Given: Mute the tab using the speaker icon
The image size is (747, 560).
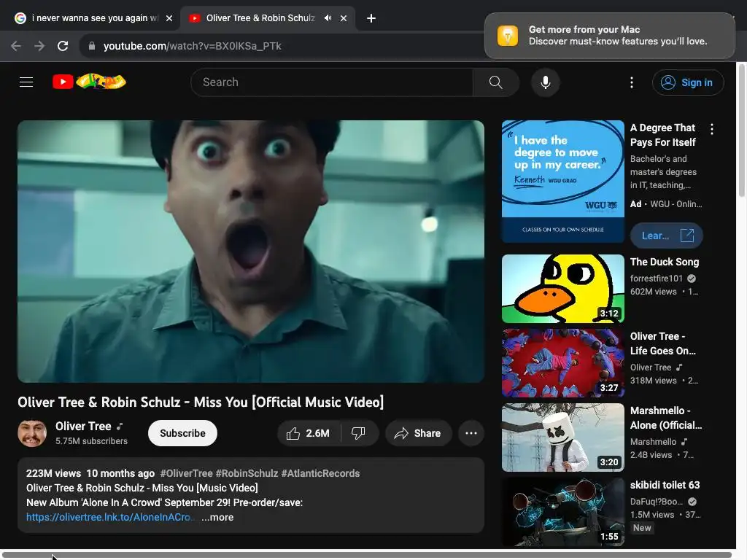Looking at the screenshot, I should [x=328, y=18].
